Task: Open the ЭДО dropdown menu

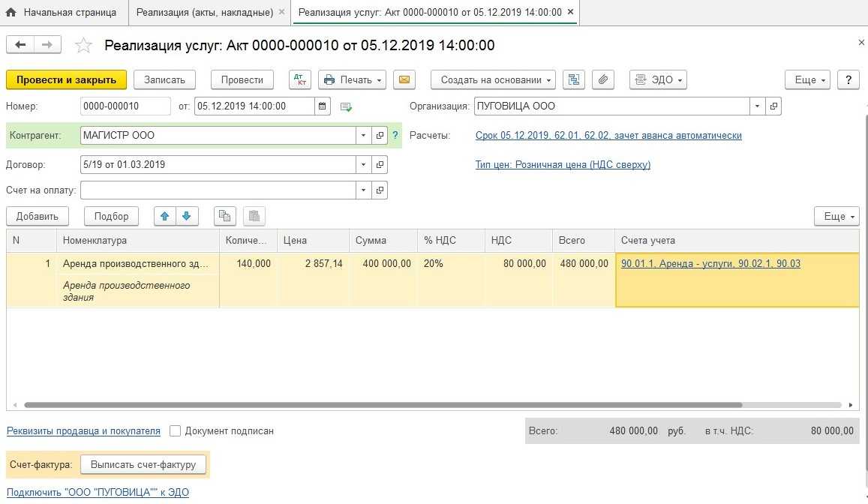Action: coord(658,79)
